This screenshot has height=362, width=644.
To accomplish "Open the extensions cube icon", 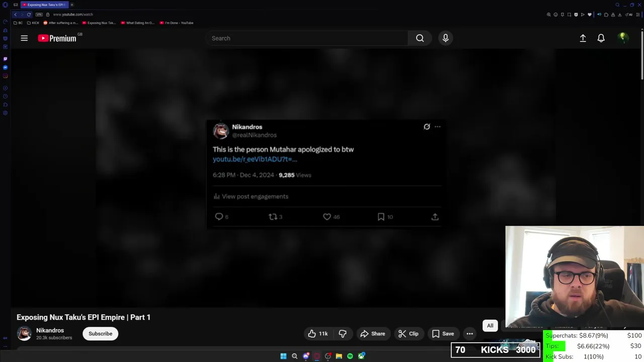I will tap(606, 15).
